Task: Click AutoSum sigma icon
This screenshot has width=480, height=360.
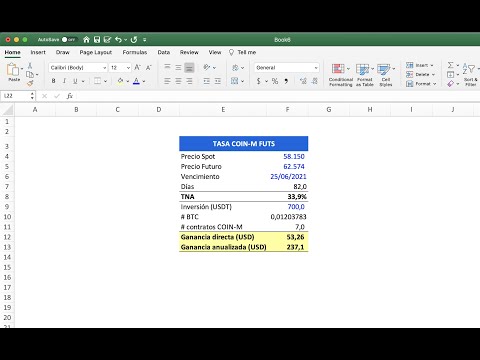Action: (450, 65)
